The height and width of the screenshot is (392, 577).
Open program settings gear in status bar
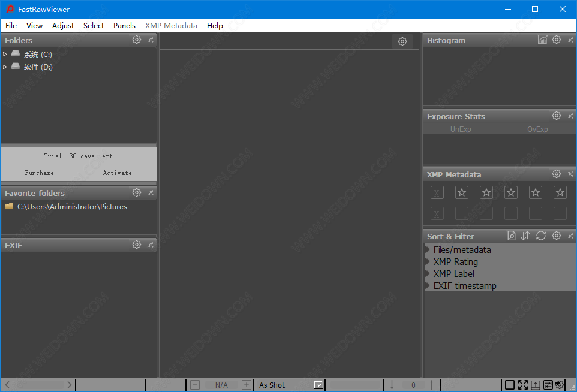pos(560,385)
